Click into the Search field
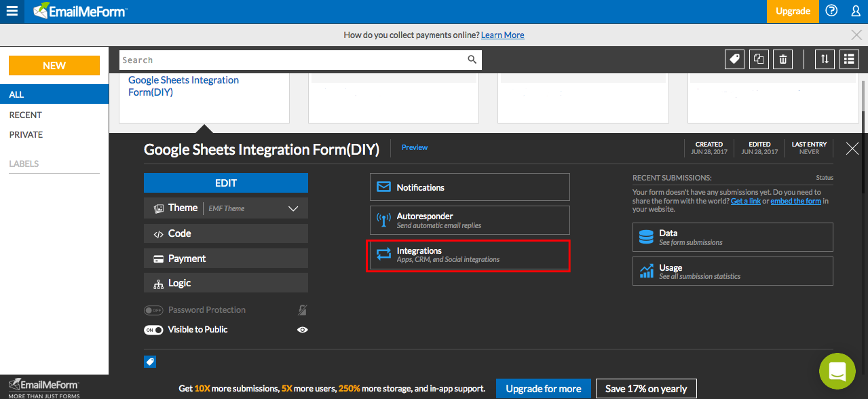Screen dimensions: 868x399 [x=301, y=60]
